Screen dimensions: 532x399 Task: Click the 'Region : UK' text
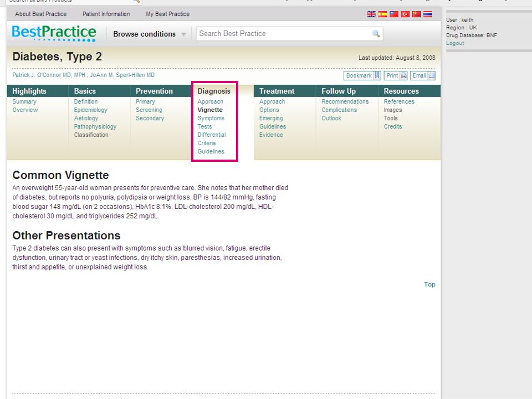(462, 28)
